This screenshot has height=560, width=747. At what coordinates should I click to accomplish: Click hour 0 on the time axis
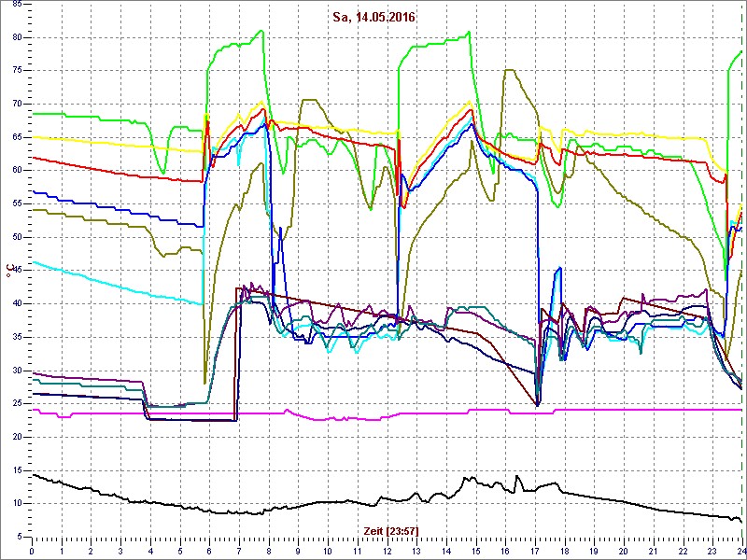32,551
